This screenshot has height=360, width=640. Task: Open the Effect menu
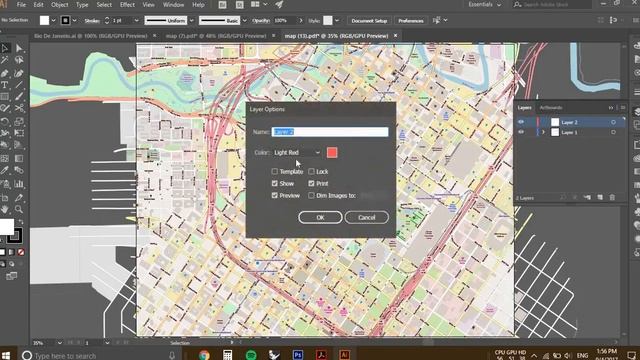click(x=127, y=5)
